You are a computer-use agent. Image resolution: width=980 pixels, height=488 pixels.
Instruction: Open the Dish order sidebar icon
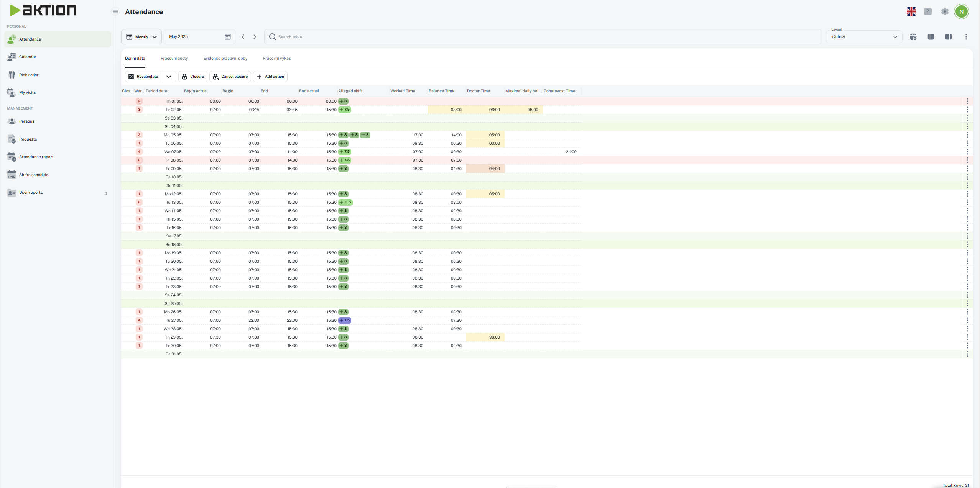12,75
